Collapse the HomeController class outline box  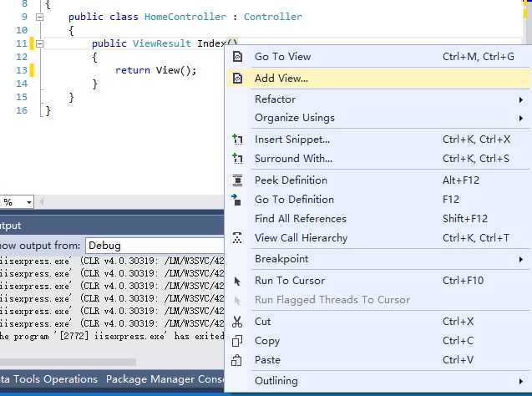pyautogui.click(x=40, y=17)
